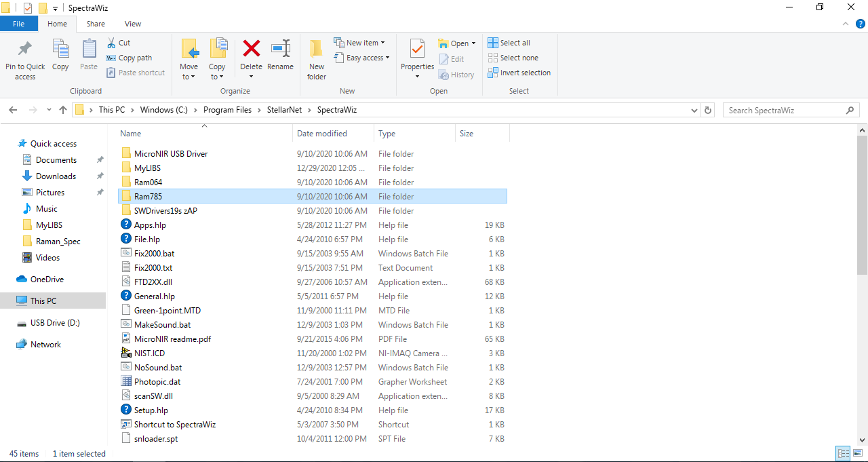Click the Copy icon in Clipboard group
868x462 pixels.
point(60,49)
